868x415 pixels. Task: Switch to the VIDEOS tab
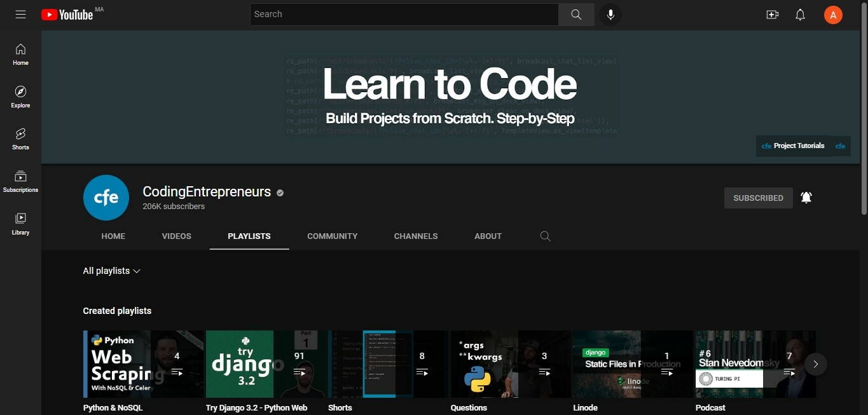coord(176,236)
